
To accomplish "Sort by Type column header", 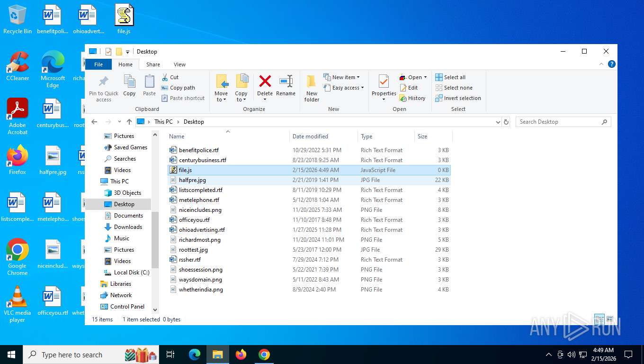I will [x=386, y=136].
